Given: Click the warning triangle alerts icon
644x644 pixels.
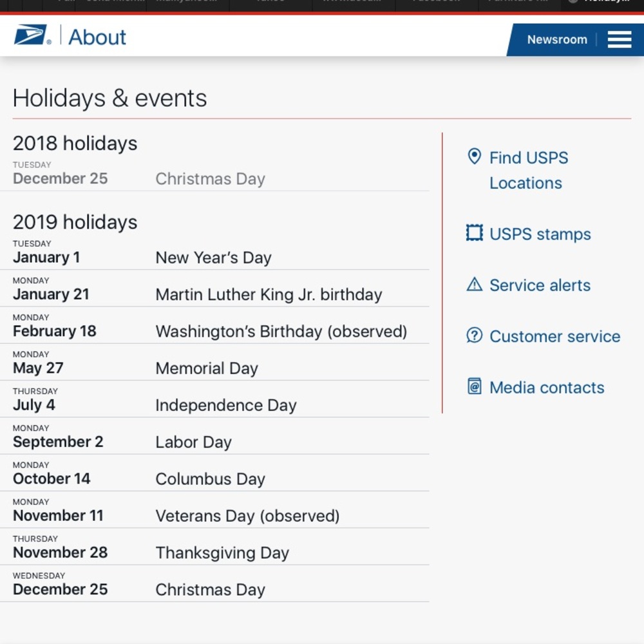Looking at the screenshot, I should coord(475,284).
